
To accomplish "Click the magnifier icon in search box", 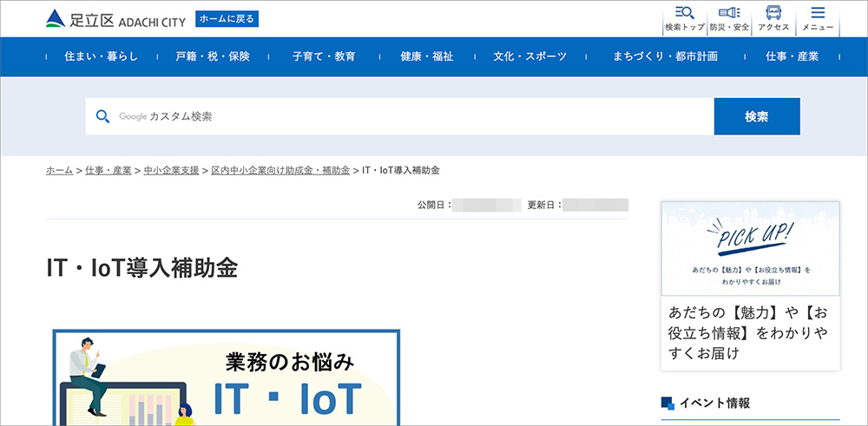I will (102, 116).
